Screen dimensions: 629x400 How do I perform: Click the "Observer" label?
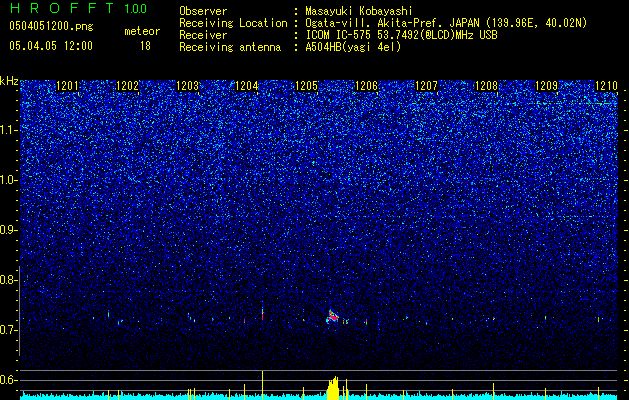203,11
